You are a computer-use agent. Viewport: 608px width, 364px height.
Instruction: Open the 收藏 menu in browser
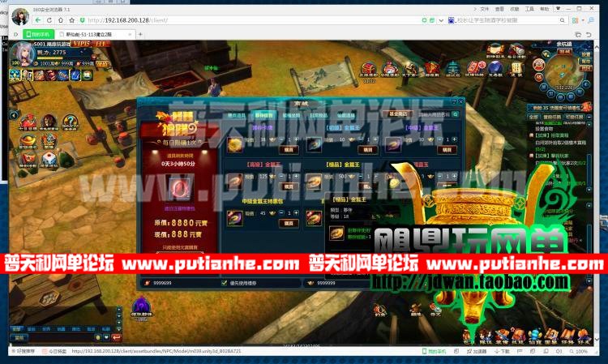click(x=515, y=9)
